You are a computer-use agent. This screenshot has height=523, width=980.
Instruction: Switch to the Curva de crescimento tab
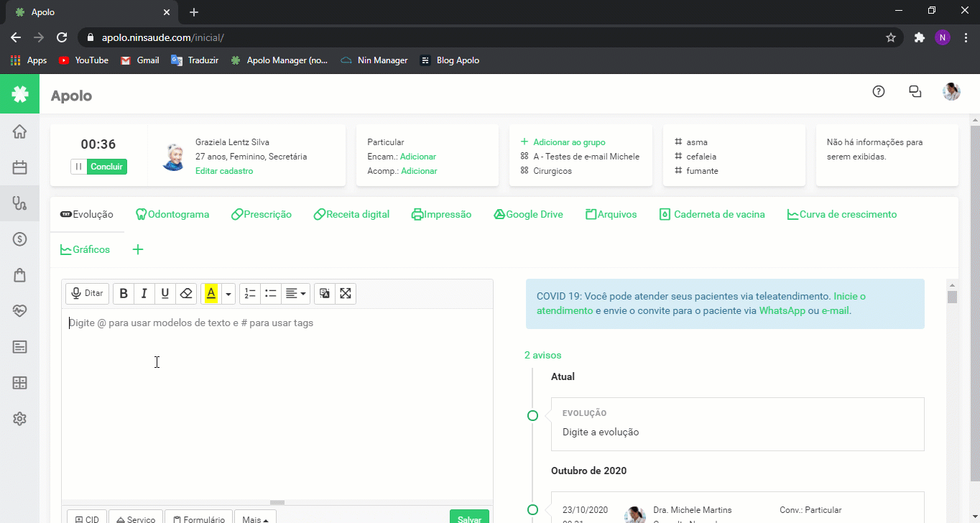click(842, 214)
